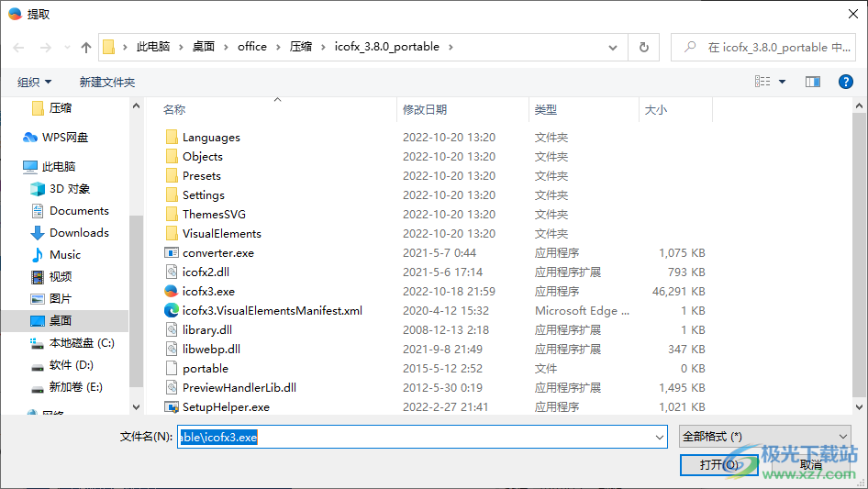Toggle the preview pane icon
The width and height of the screenshot is (868, 489).
813,82
